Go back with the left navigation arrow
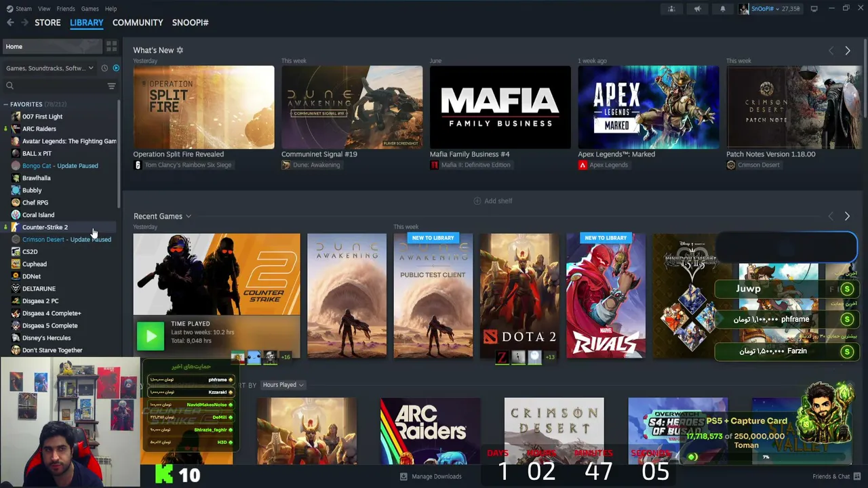 pos(10,22)
